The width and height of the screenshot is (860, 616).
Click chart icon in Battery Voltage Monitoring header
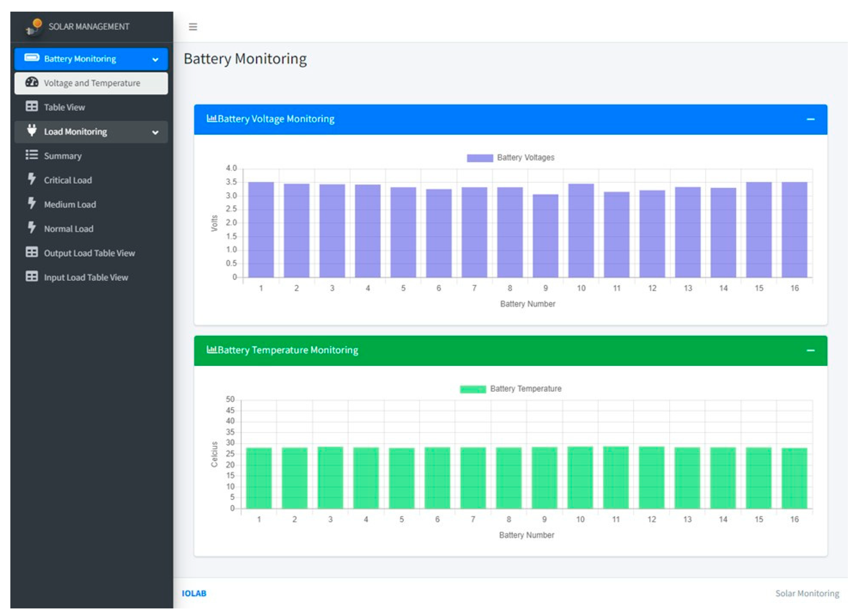(x=211, y=118)
